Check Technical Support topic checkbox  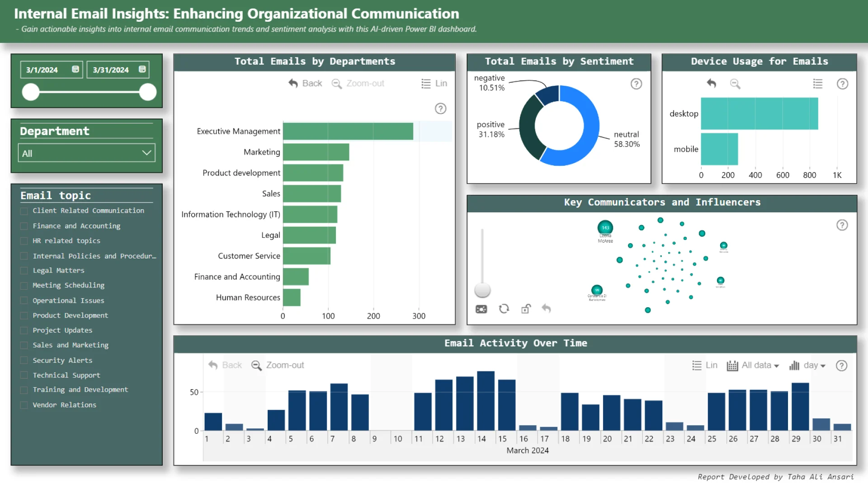24,375
